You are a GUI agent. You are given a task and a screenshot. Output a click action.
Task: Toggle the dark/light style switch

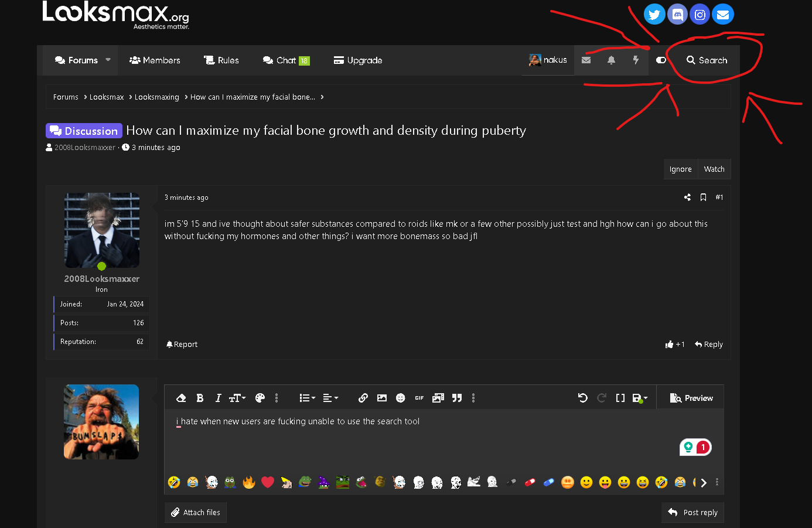(661, 60)
